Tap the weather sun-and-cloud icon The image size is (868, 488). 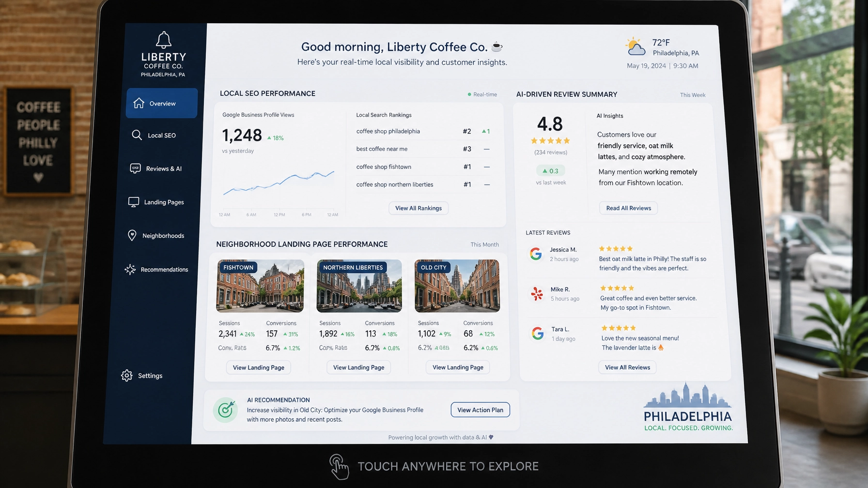pos(635,47)
